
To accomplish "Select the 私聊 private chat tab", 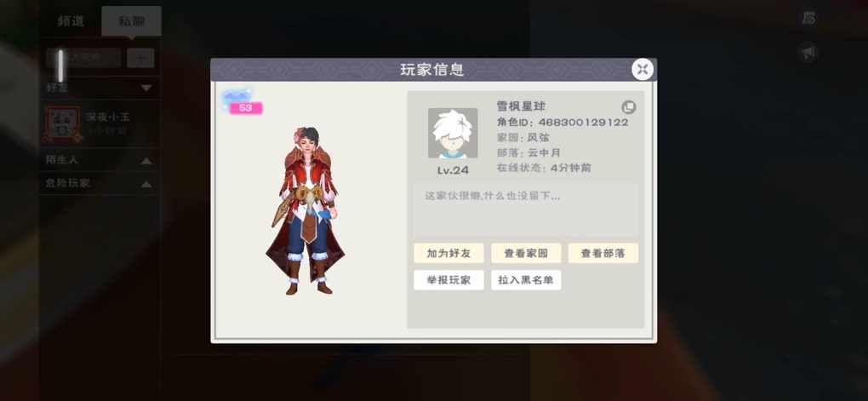I will tap(132, 21).
